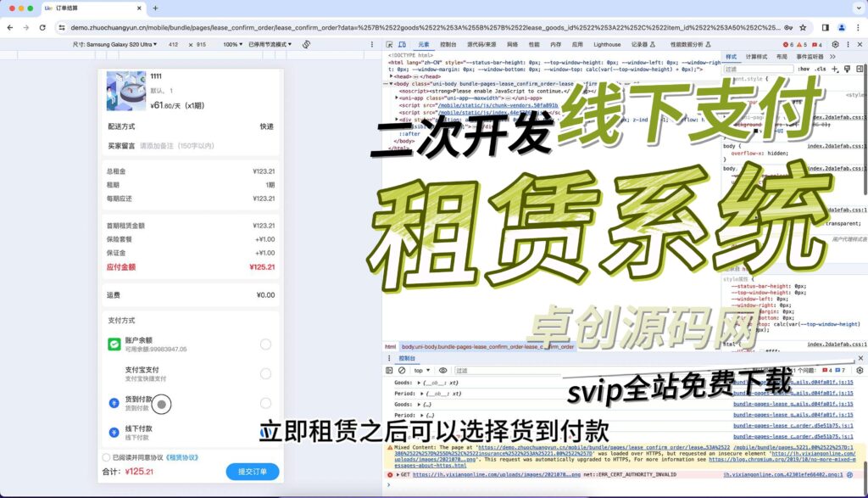Open the password key icon in address bar

[x=788, y=27]
